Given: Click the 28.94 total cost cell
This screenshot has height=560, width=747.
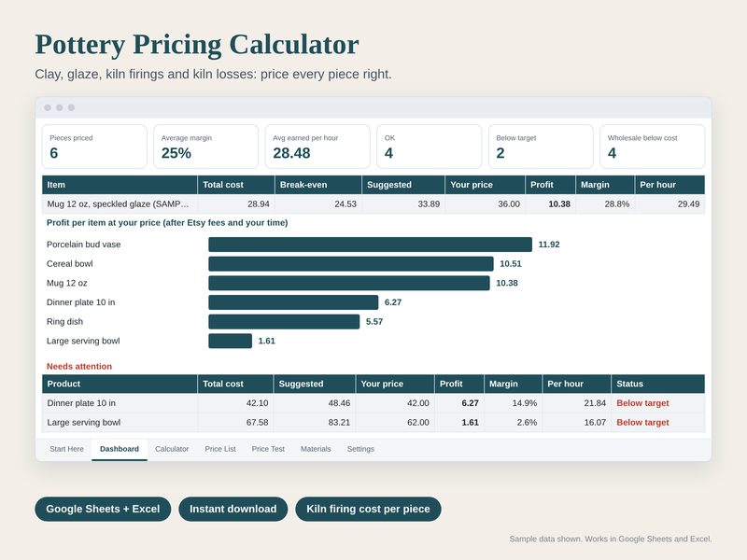Looking at the screenshot, I should (x=236, y=203).
